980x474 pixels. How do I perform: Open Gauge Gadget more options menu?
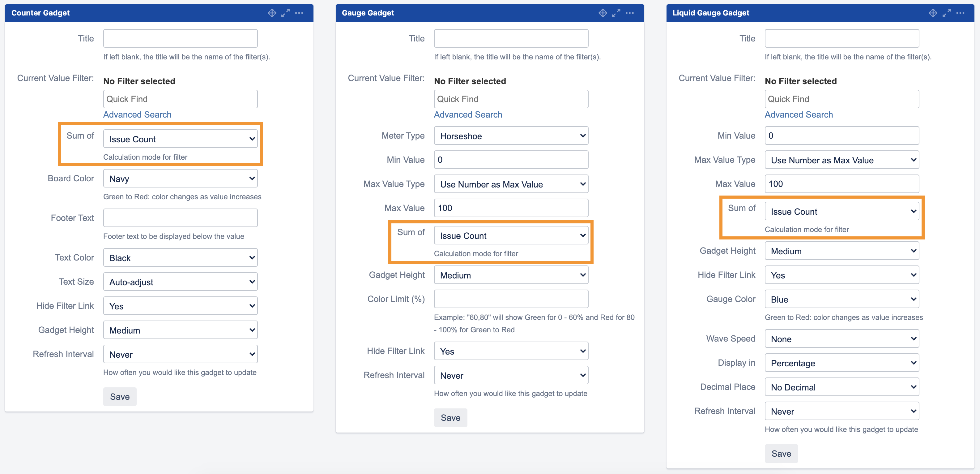click(630, 13)
